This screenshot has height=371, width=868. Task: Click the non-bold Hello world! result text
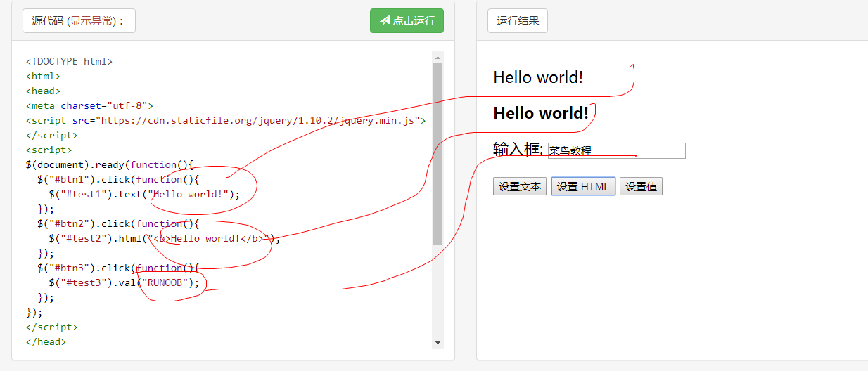(x=538, y=77)
